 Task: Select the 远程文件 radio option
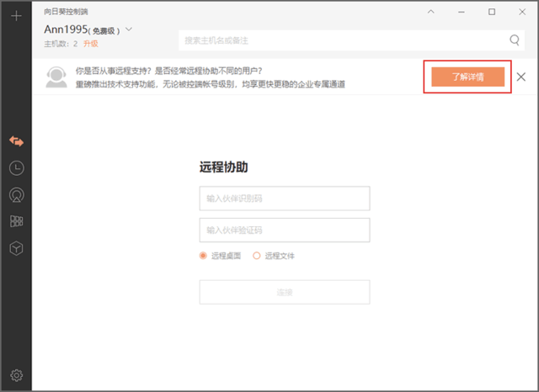[x=257, y=256]
